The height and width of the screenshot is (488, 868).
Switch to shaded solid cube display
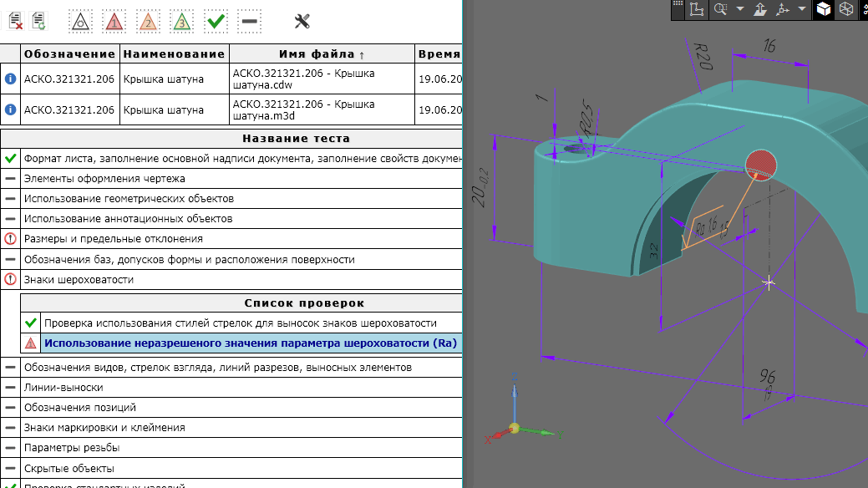click(x=824, y=9)
